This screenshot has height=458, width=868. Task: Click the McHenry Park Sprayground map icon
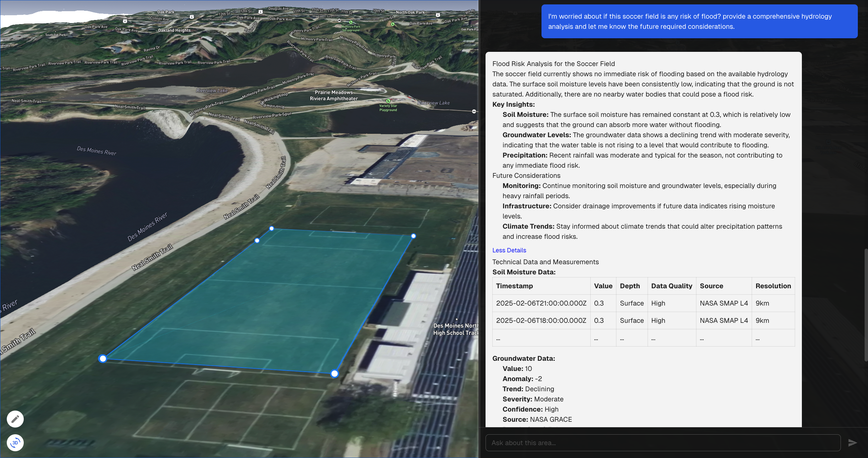pyautogui.click(x=351, y=22)
